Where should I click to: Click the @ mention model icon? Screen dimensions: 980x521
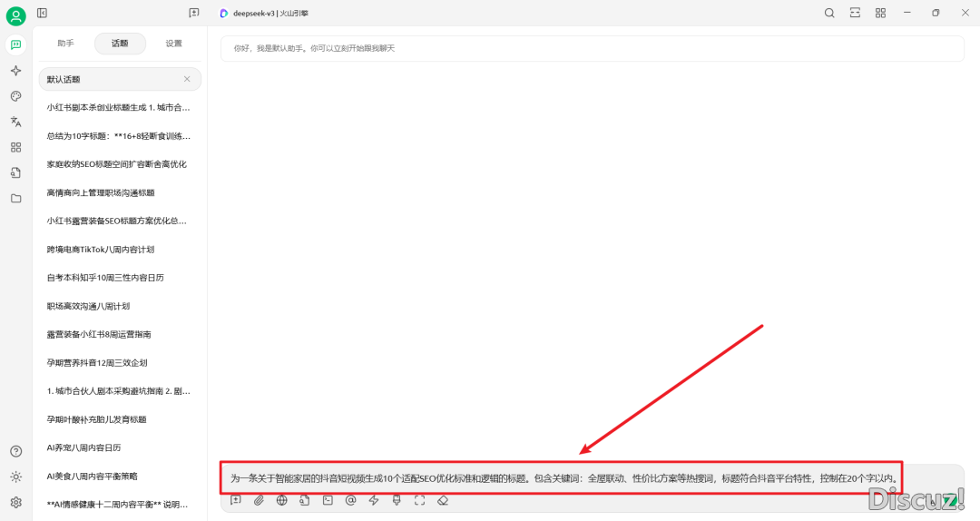350,500
